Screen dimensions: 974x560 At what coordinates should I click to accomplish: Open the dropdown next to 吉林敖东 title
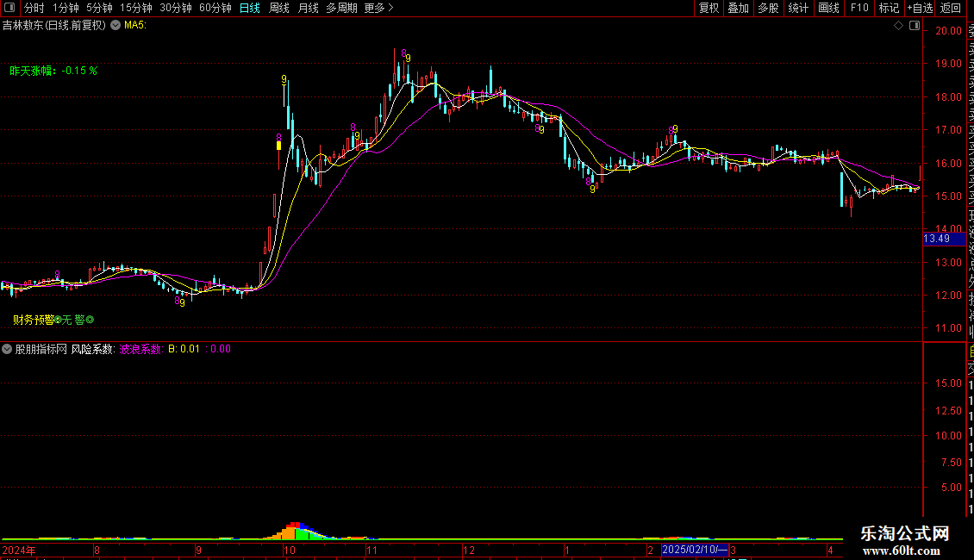click(116, 26)
